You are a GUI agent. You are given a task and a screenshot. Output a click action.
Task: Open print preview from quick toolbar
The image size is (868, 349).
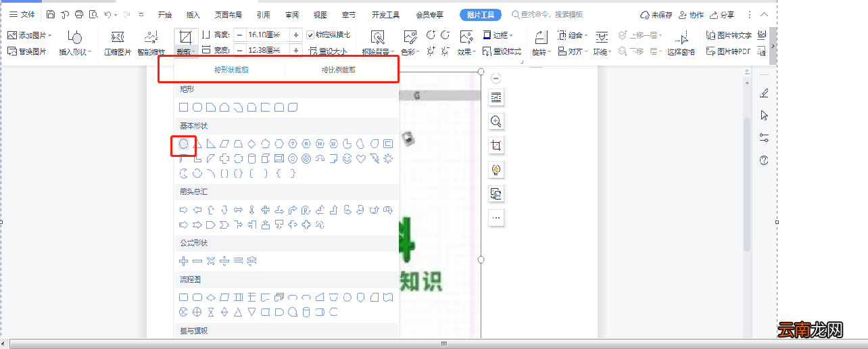93,14
